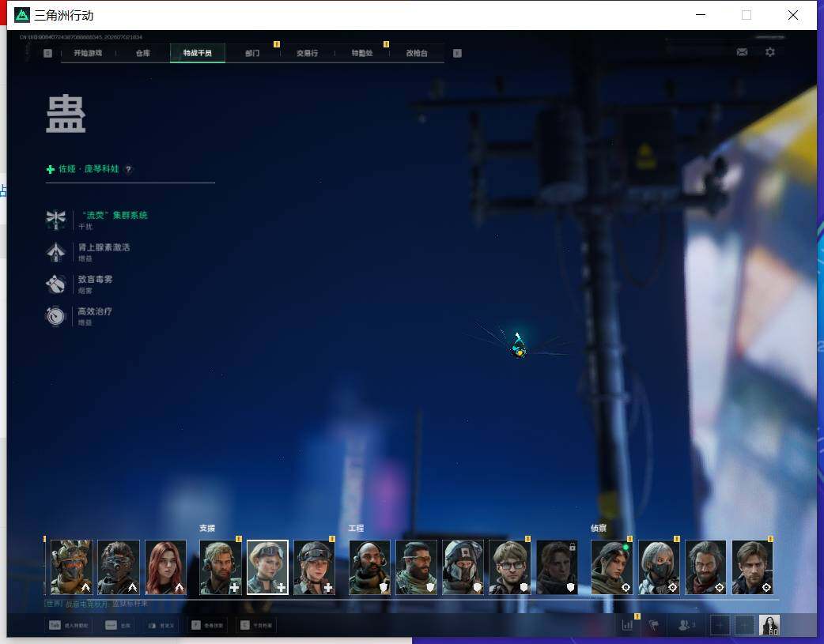Select engineer operator with white face mask

[x=463, y=567]
